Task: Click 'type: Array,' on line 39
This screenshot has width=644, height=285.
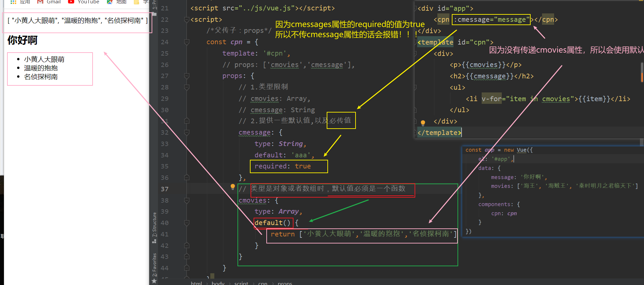Action: (x=278, y=212)
